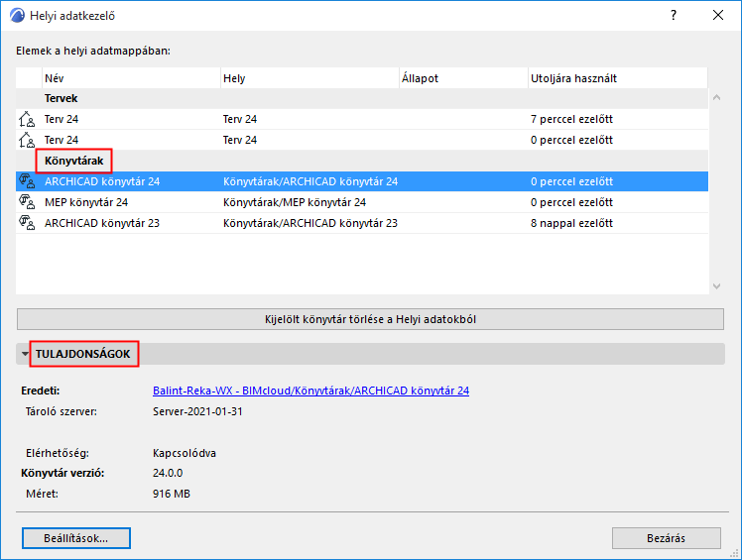Click Kijelölt könyvtár törlése a Helyi adatokból

[370, 319]
